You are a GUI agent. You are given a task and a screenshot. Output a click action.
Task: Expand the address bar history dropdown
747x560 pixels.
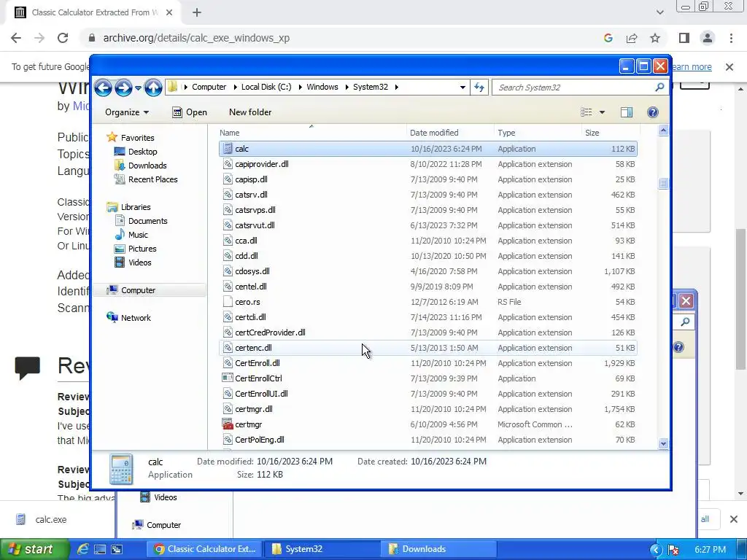pos(462,87)
